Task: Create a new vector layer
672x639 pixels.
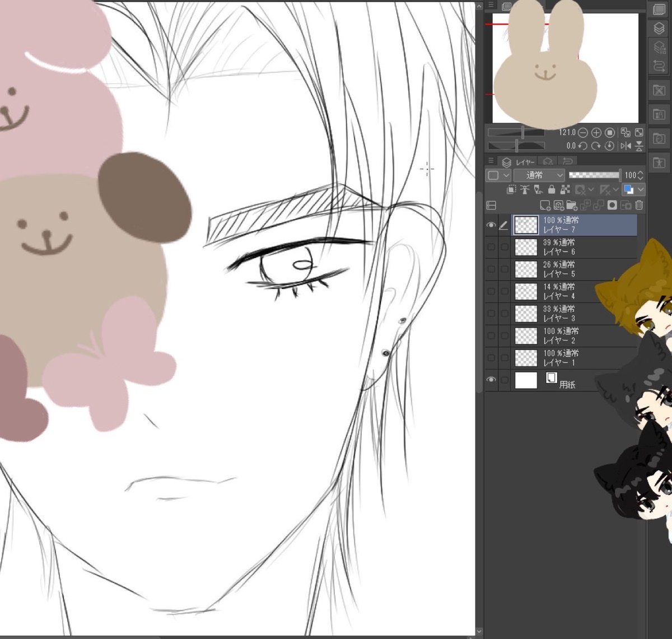Action: point(558,206)
